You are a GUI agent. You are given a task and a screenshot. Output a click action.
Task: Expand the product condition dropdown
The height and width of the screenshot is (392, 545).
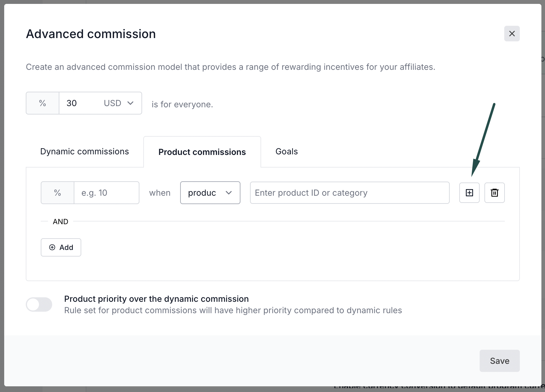point(210,193)
